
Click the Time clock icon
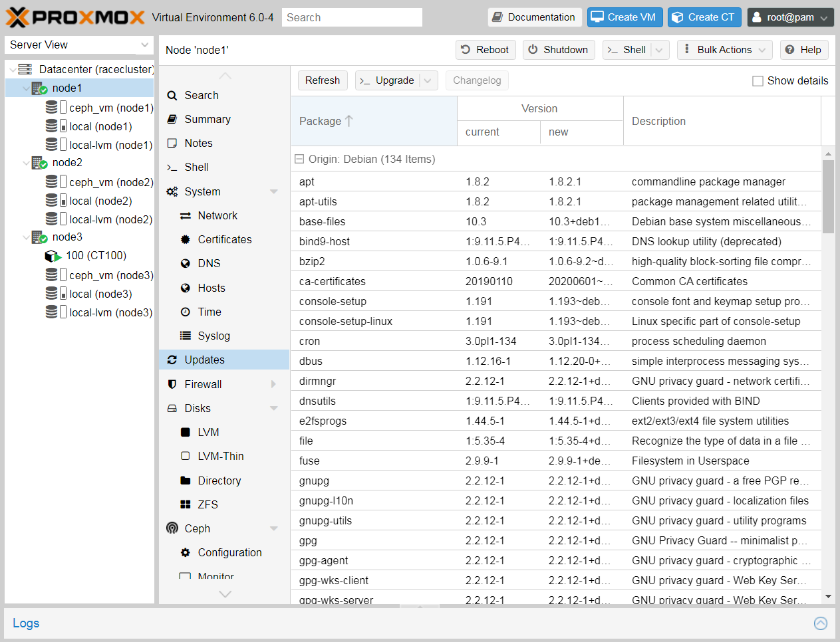[186, 312]
